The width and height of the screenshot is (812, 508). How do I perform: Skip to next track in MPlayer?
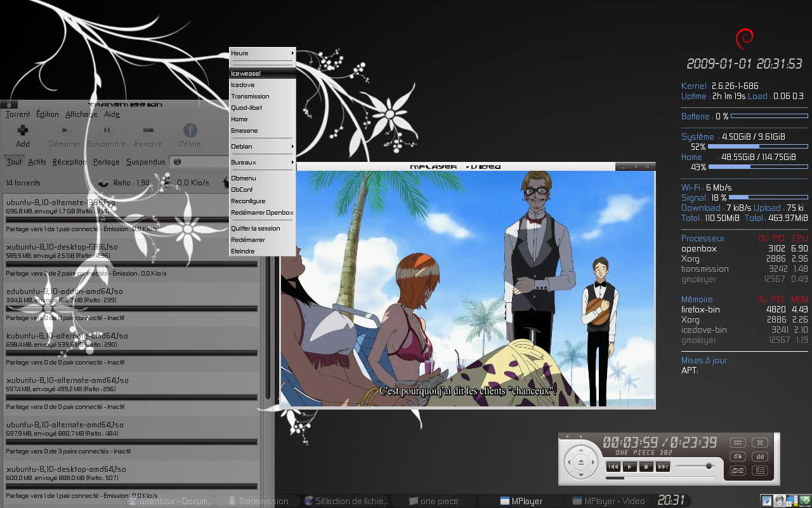[662, 467]
